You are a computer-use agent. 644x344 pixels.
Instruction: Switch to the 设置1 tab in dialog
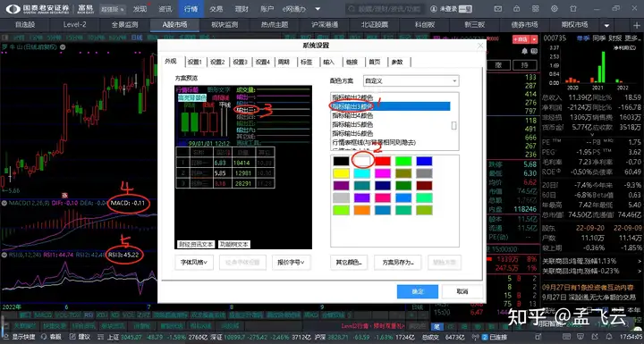click(195, 62)
